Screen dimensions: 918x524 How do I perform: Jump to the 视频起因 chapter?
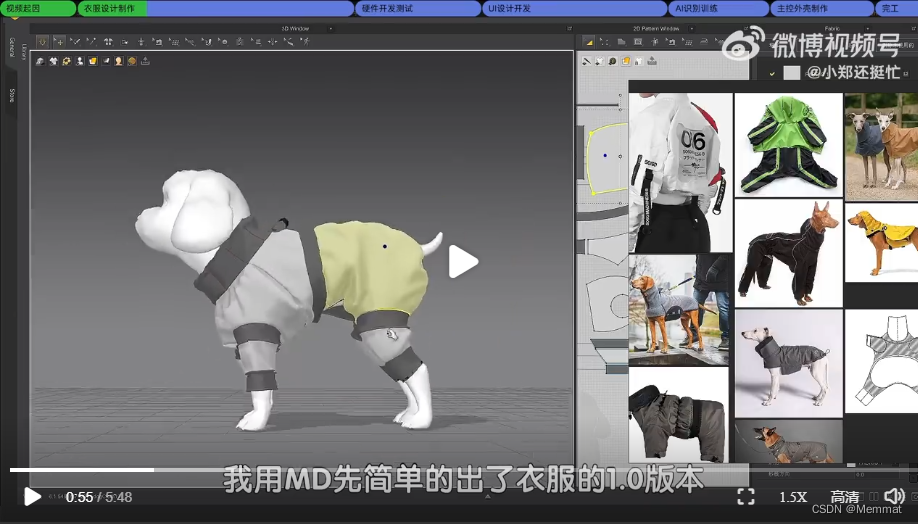37,8
